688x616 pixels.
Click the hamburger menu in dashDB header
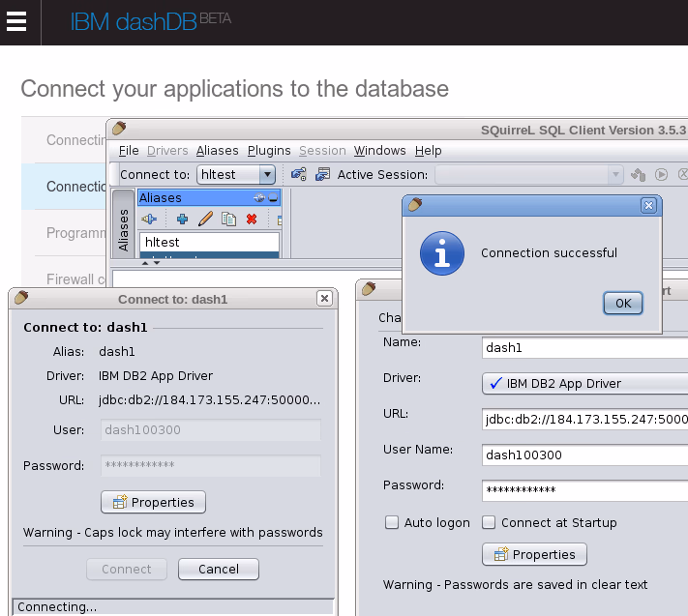point(19,22)
